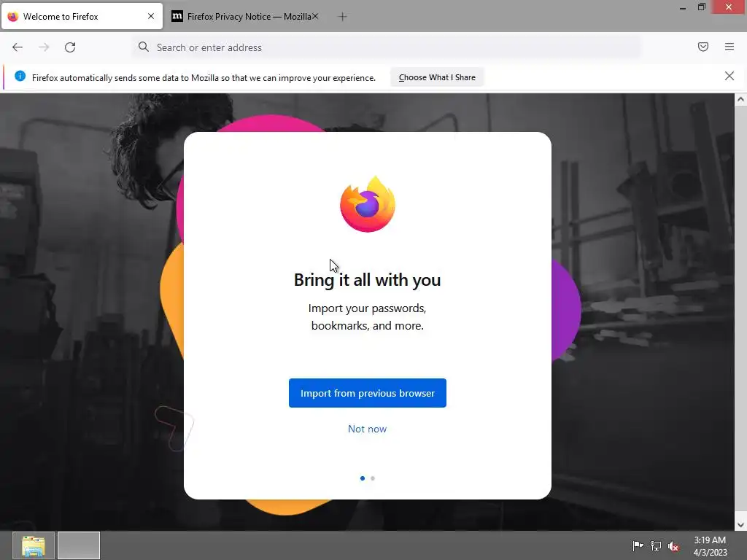Close the Welcome to Firefox tab

pos(151,16)
